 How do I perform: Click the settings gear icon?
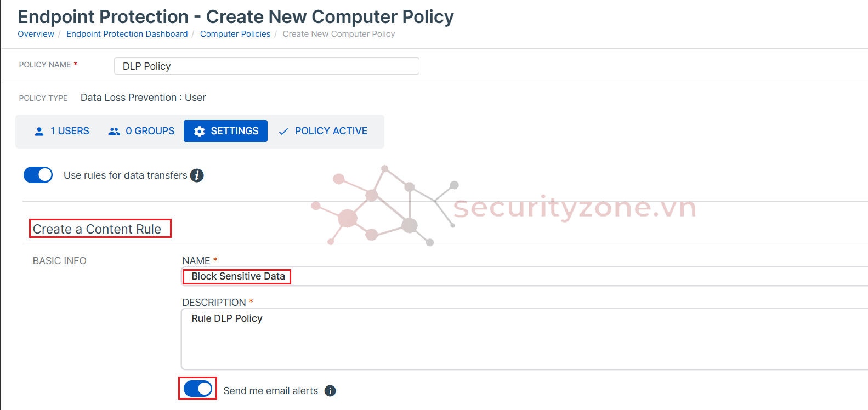[199, 132]
